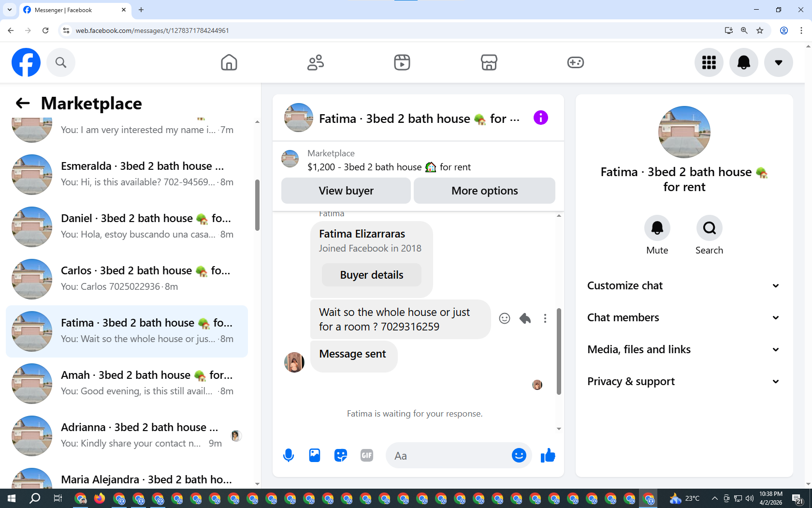The width and height of the screenshot is (812, 508).
Task: Click the chat header title 'Fatima · 3bed 2 bath house'
Action: click(x=419, y=119)
